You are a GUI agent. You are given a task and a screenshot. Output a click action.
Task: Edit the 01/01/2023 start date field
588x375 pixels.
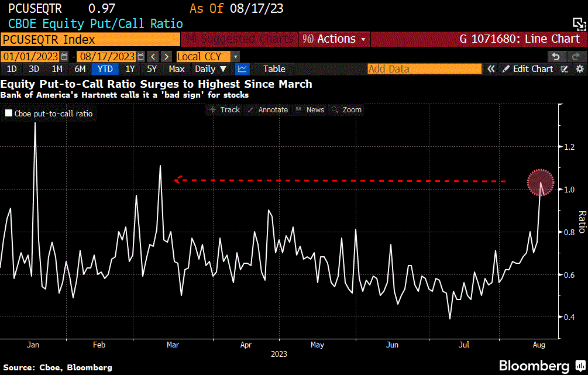point(30,57)
